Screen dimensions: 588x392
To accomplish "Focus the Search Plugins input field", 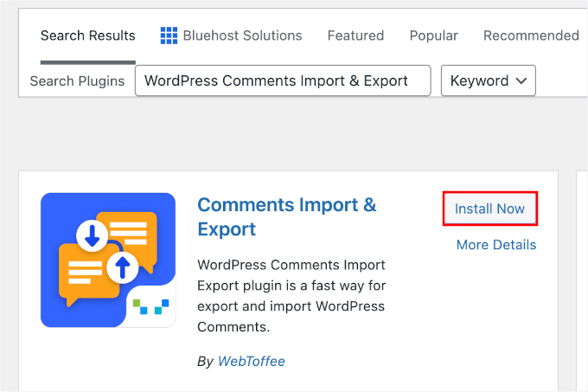I will (283, 80).
